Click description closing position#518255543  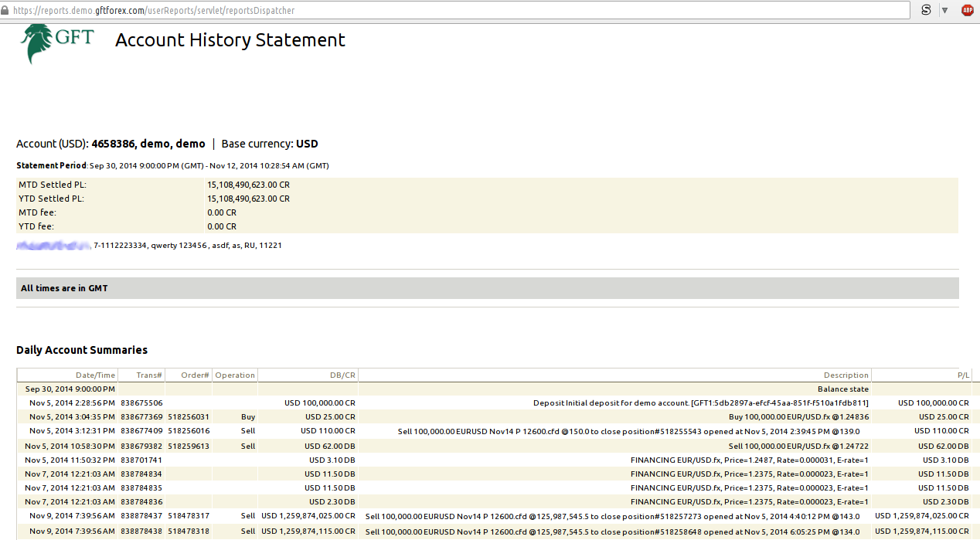tap(628, 431)
